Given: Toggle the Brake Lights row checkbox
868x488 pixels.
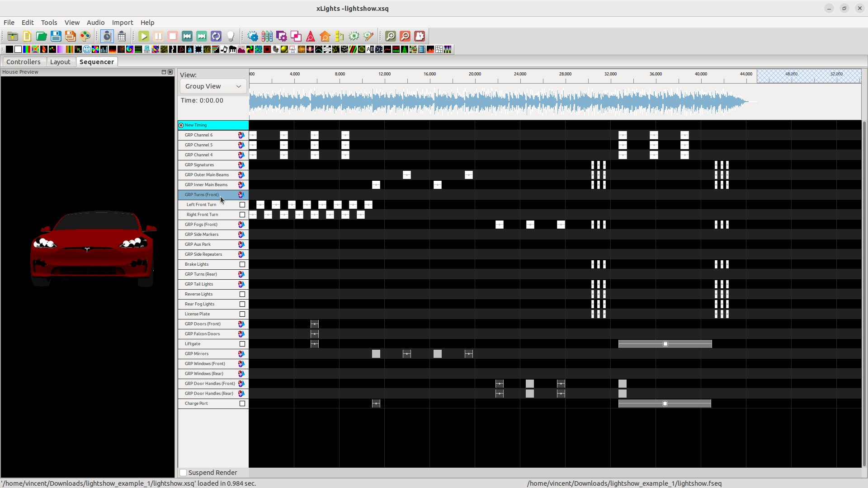Looking at the screenshot, I should pos(242,264).
